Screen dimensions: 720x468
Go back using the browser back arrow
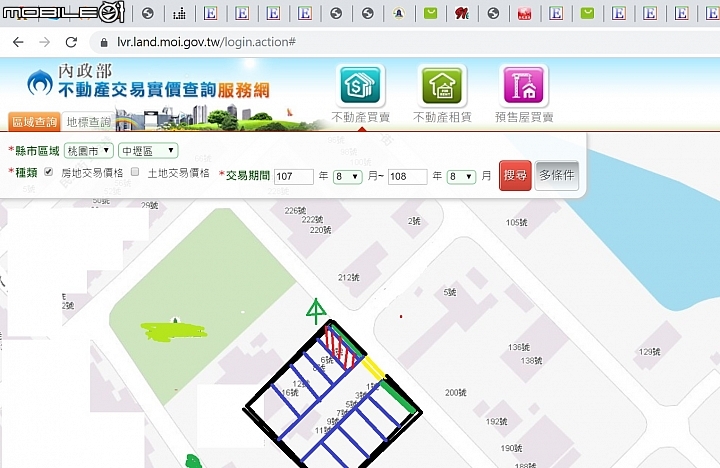click(x=18, y=42)
